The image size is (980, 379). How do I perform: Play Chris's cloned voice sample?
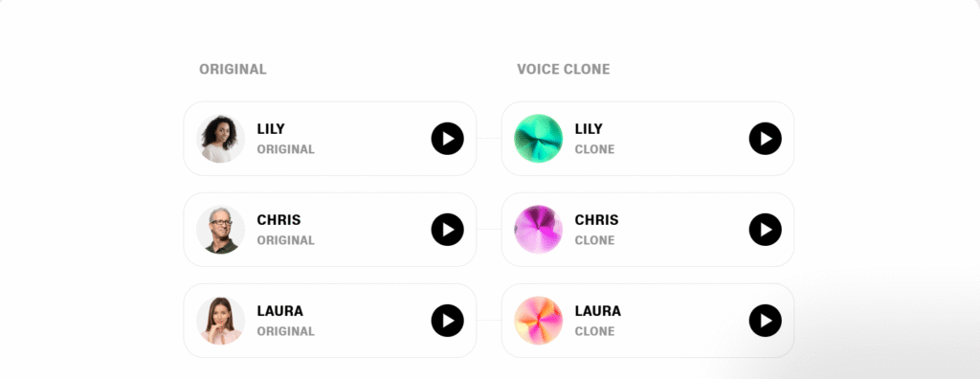[765, 230]
